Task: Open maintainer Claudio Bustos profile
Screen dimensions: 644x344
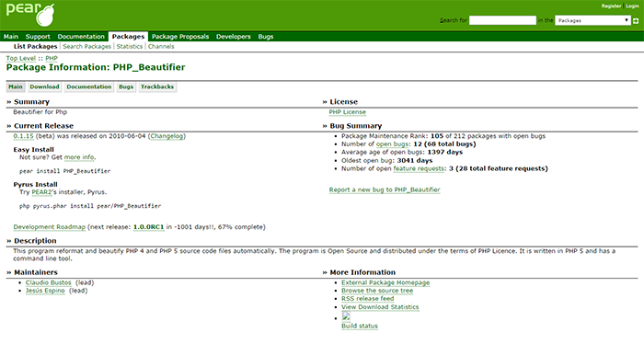Action: [48, 282]
